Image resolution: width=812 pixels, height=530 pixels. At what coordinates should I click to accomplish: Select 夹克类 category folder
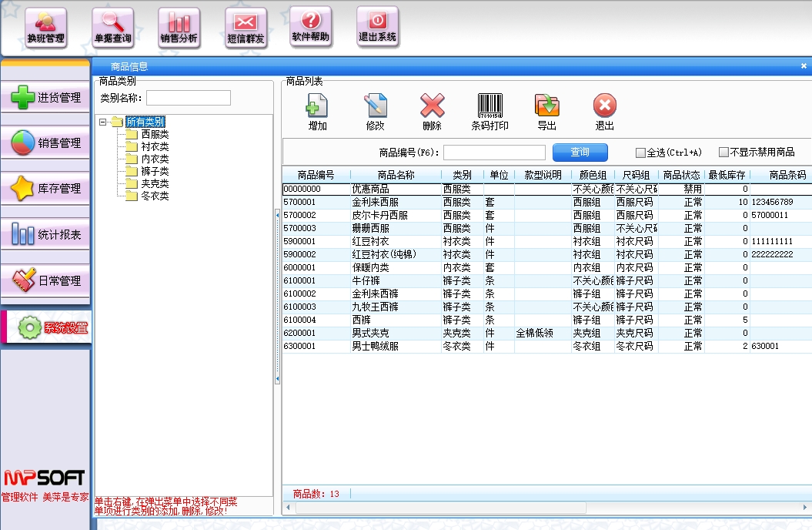(155, 183)
